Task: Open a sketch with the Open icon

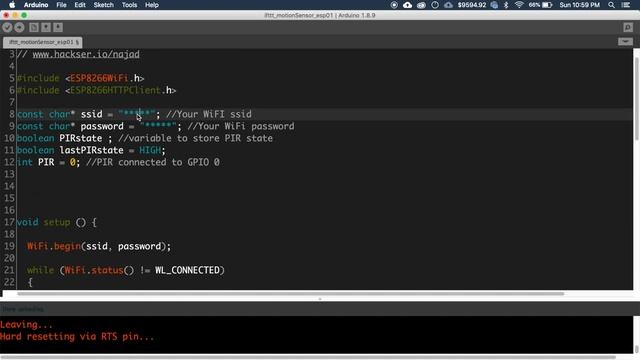Action: tap(46, 27)
